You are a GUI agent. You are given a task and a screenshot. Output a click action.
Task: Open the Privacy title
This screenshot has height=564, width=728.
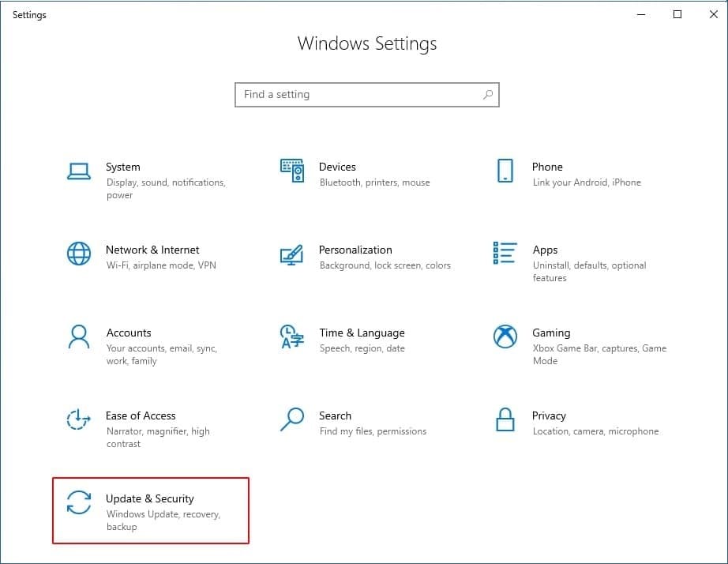(x=549, y=416)
